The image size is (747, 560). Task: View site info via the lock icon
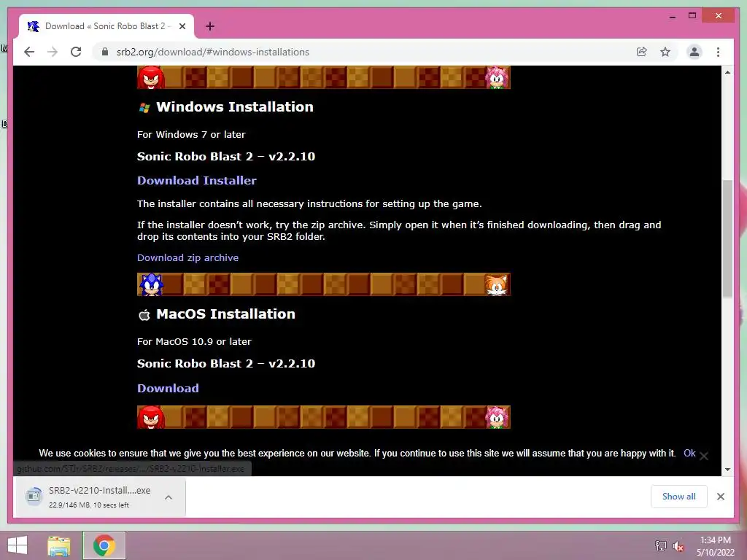coord(105,52)
